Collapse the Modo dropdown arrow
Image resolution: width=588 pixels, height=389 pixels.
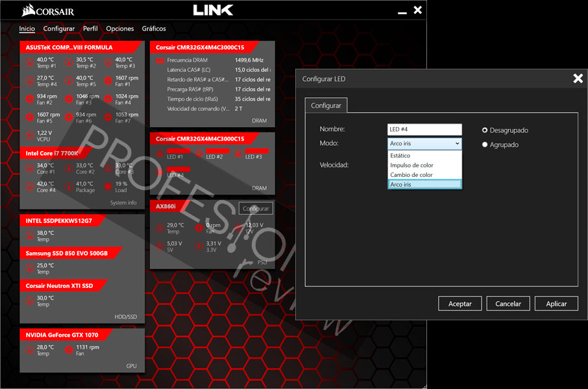pos(457,143)
